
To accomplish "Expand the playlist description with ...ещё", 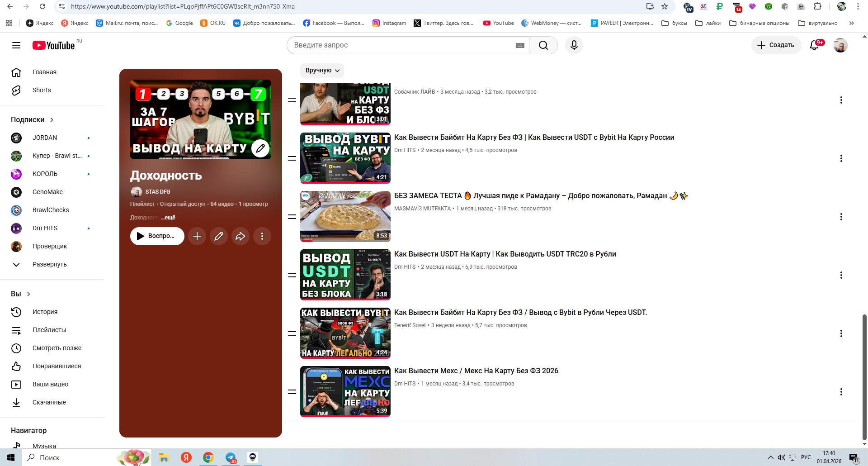I will coord(168,218).
